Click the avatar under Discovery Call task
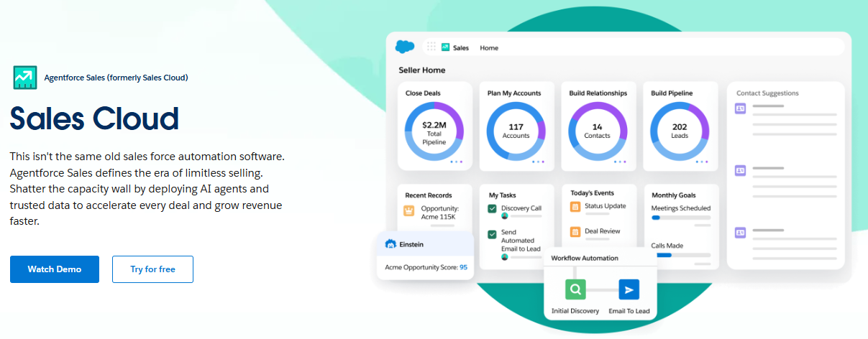868x339 pixels. coord(505,216)
